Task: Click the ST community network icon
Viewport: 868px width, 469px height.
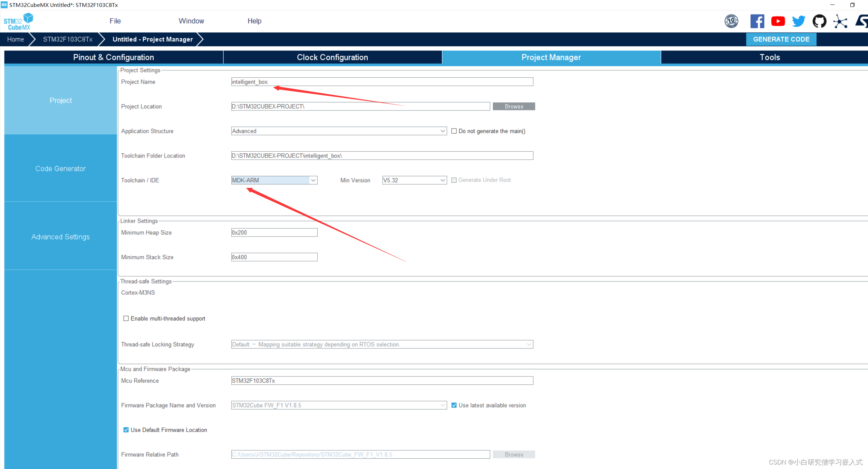Action: (x=840, y=21)
